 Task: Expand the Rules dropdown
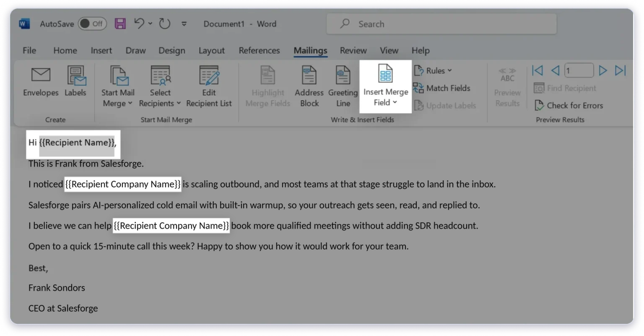(x=433, y=70)
